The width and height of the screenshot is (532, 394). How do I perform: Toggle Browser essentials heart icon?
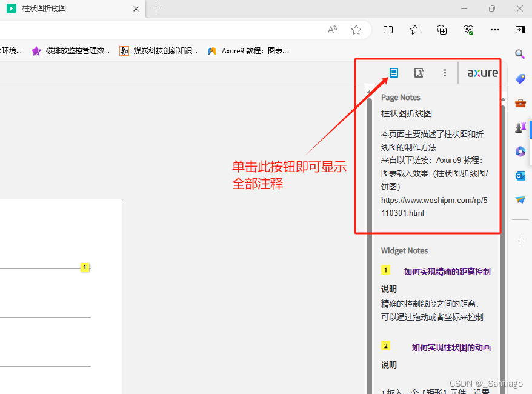click(x=468, y=29)
